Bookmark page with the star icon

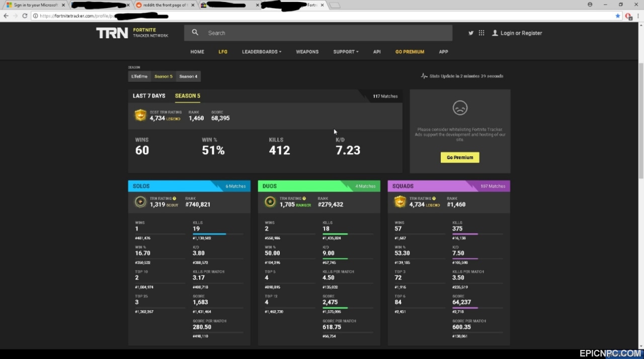(618, 16)
